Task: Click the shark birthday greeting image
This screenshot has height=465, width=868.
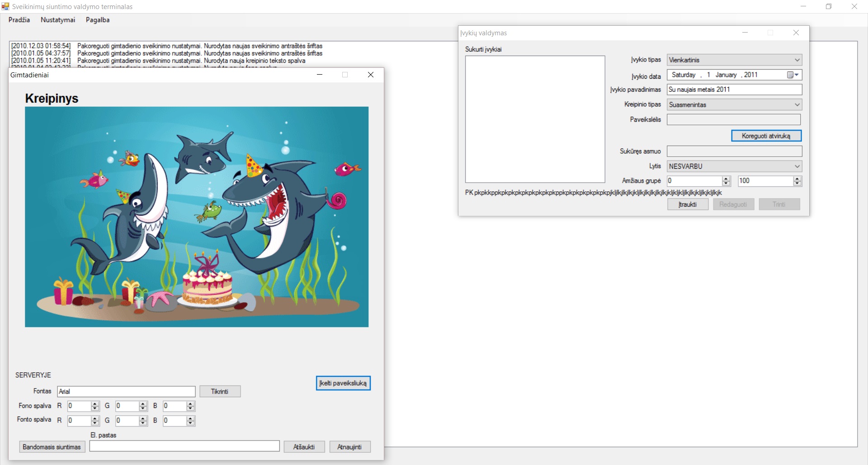Action: click(197, 217)
